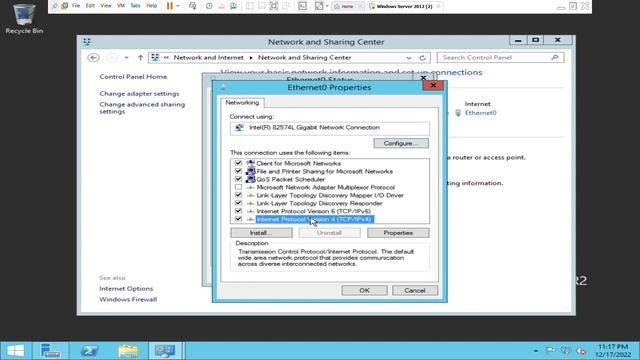The image size is (640, 360).
Task: Click search magnifier icon in Control Panel
Action: (x=555, y=58)
